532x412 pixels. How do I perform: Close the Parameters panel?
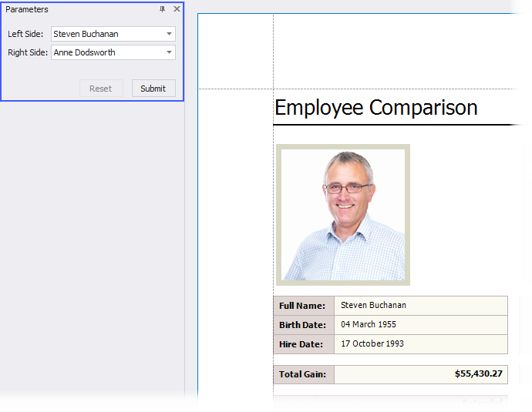177,9
